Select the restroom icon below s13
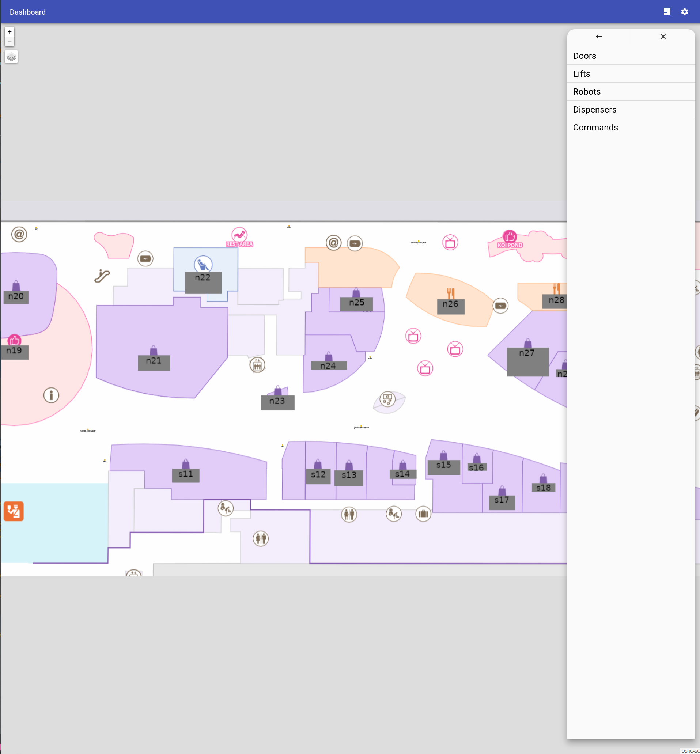700x754 pixels. coord(349,514)
